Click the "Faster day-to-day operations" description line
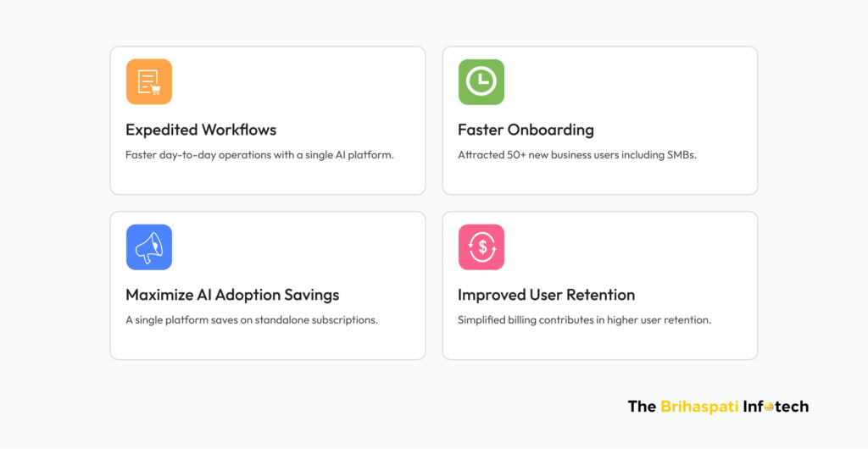 (259, 155)
